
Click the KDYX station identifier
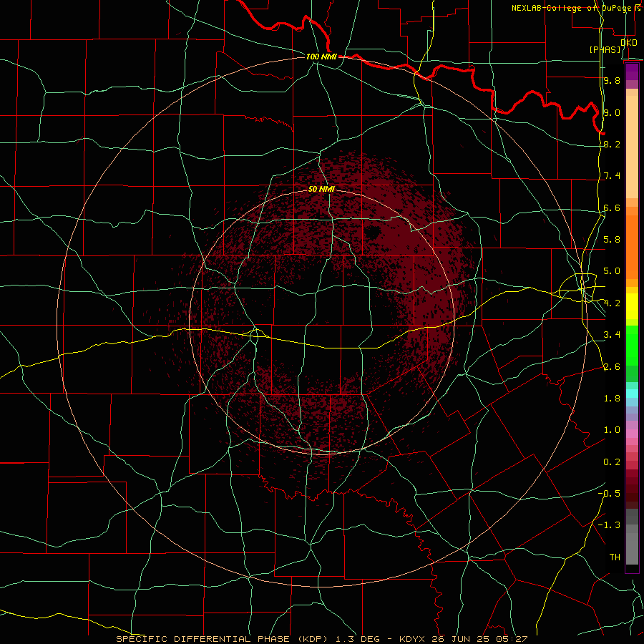point(413,639)
